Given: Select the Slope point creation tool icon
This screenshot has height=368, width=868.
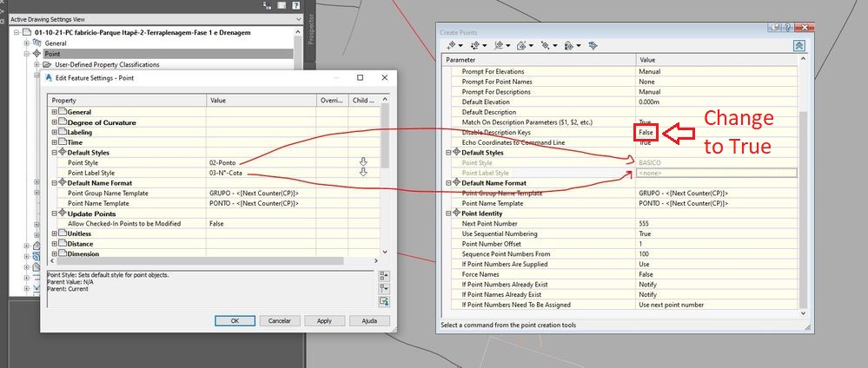Looking at the screenshot, I should point(568,45).
